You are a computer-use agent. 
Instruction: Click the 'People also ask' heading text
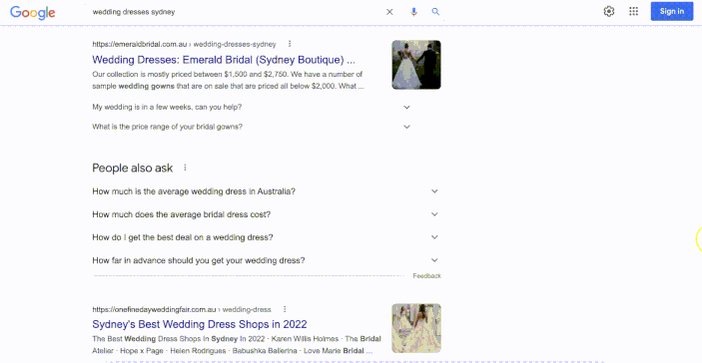(133, 168)
